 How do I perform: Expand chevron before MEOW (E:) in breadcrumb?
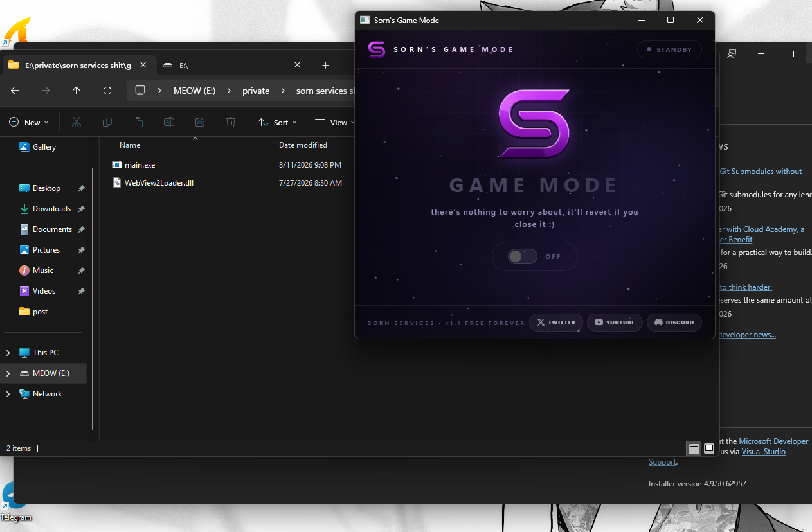(x=159, y=91)
